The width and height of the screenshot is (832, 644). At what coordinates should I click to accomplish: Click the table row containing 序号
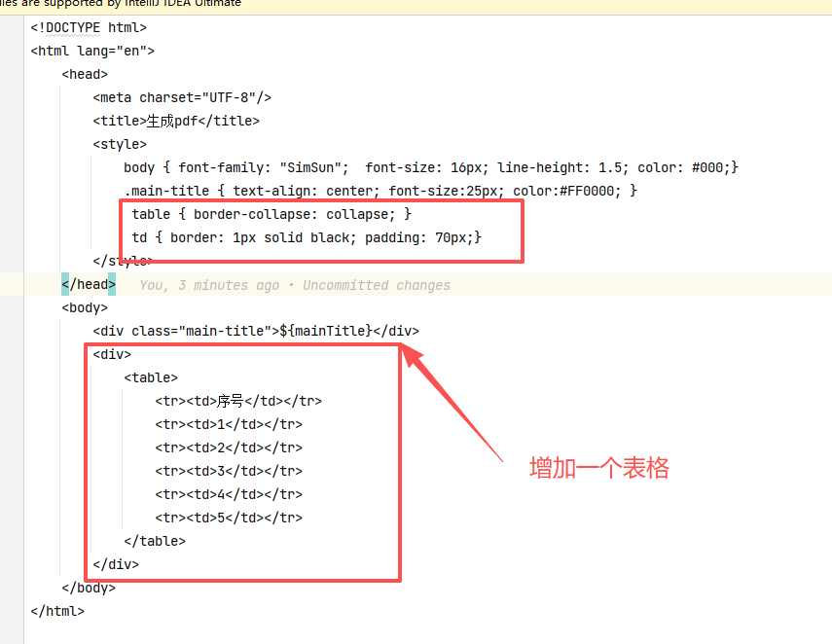pyautogui.click(x=238, y=401)
